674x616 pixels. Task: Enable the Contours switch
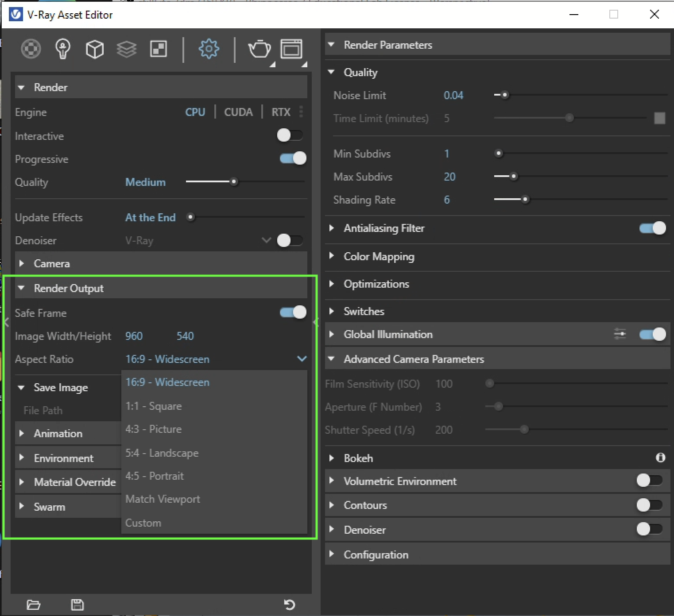pyautogui.click(x=650, y=505)
